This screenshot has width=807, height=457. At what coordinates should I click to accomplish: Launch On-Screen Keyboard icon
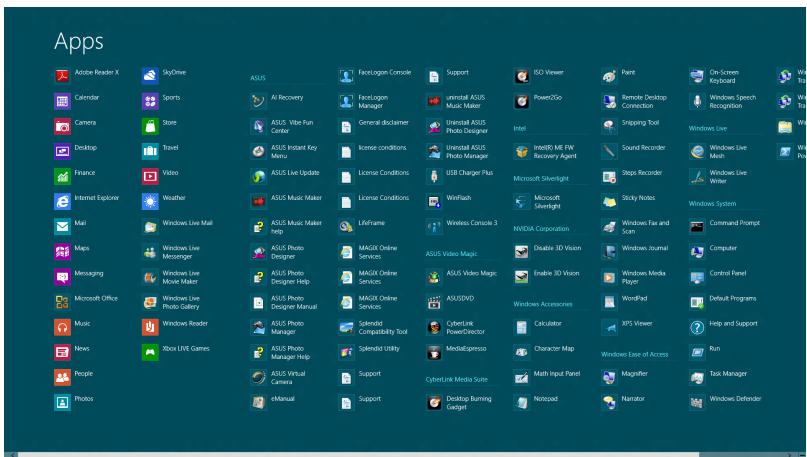pyautogui.click(x=697, y=76)
